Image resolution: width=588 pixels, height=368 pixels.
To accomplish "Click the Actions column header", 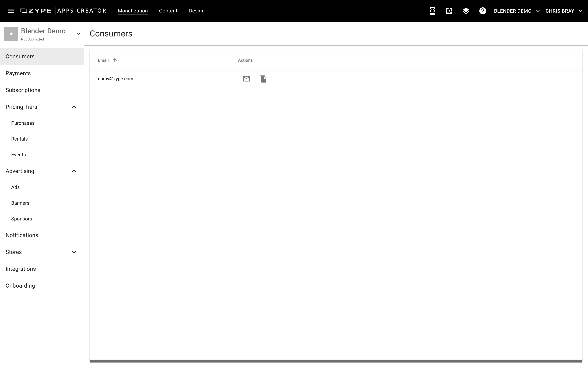I will point(245,60).
